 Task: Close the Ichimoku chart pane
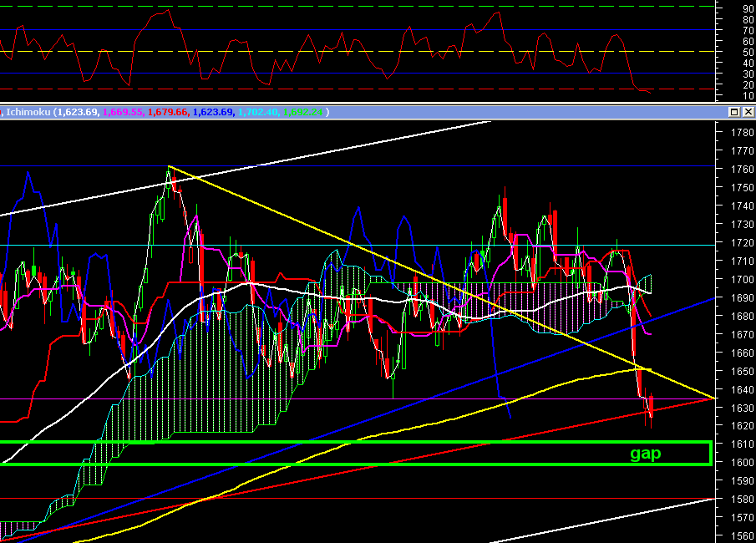(x=748, y=112)
